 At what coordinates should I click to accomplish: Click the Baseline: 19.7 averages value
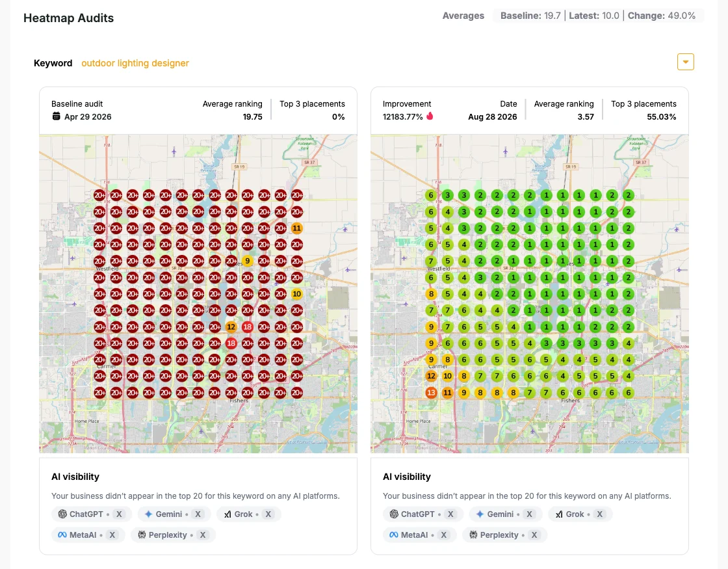coord(530,16)
